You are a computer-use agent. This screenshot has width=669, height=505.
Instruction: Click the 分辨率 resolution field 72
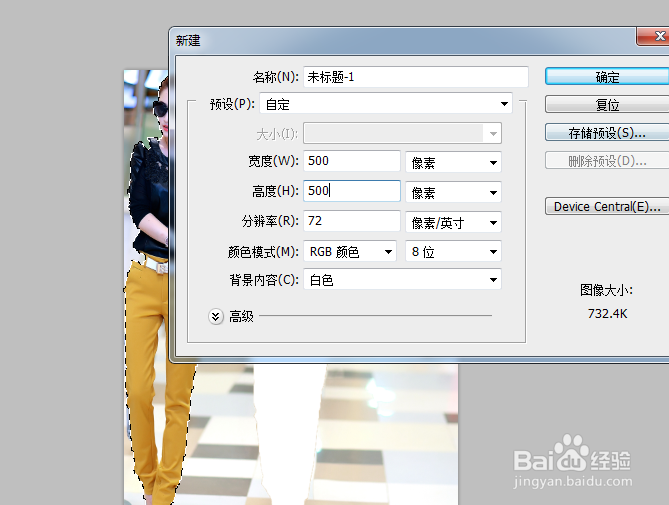[352, 221]
